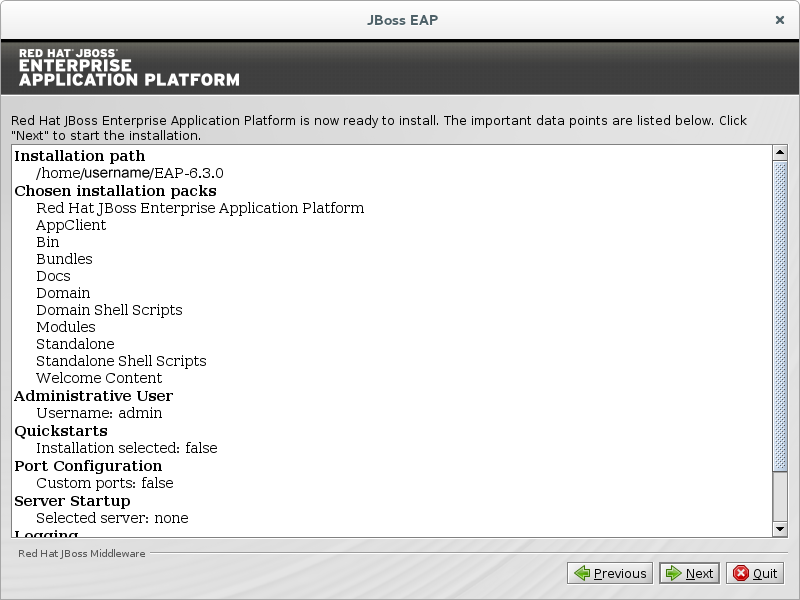Select the Custom ports: false line
This screenshot has height=600, width=800.
pyautogui.click(x=105, y=483)
